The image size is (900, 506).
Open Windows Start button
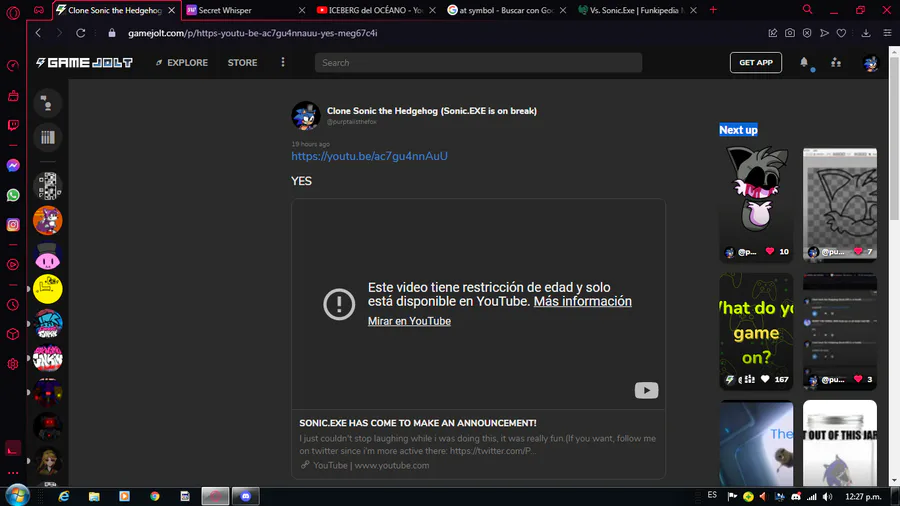click(x=17, y=495)
